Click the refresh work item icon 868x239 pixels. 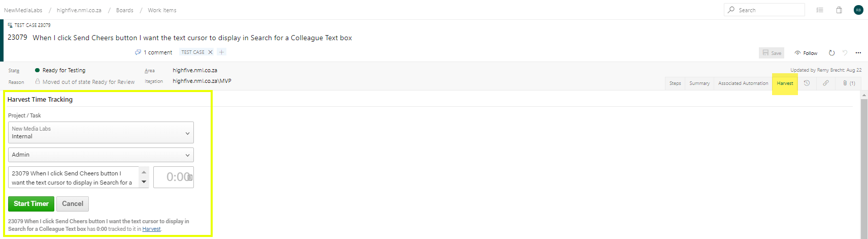point(831,53)
